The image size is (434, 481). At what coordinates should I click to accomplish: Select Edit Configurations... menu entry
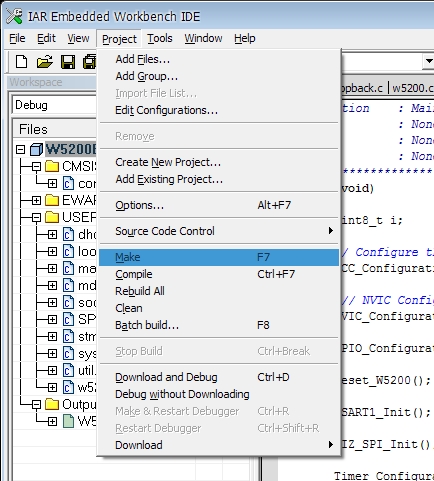click(219, 110)
